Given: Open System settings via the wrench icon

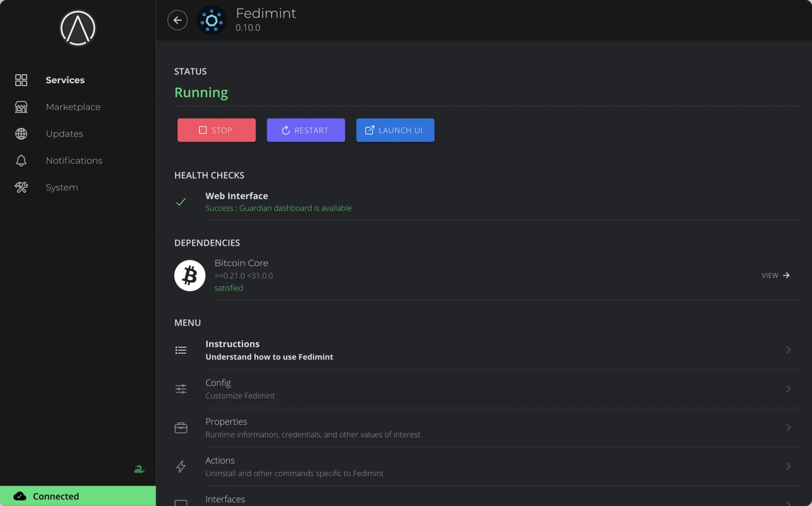Looking at the screenshot, I should coord(21,187).
